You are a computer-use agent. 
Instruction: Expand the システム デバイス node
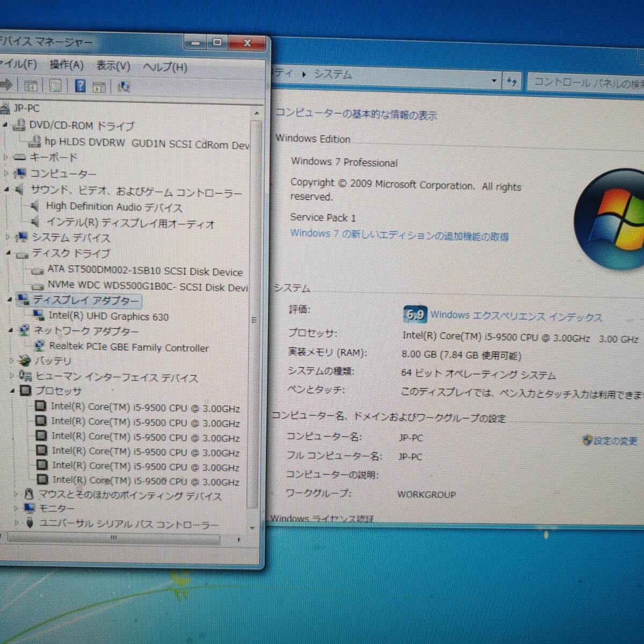pos(8,237)
